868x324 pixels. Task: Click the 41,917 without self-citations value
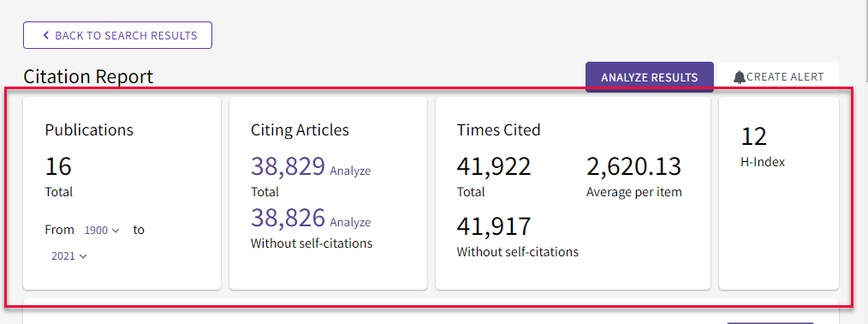494,226
